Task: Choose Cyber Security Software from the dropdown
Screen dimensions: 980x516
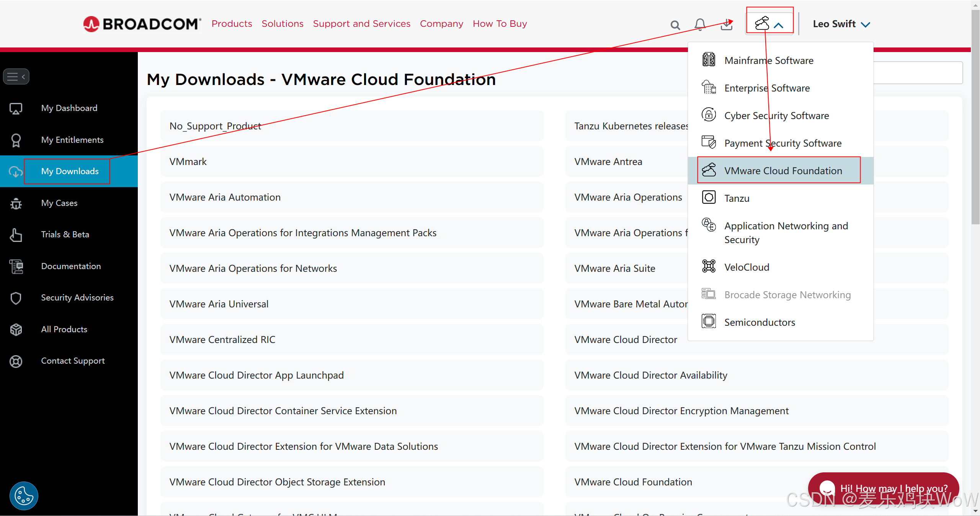Action: [776, 116]
